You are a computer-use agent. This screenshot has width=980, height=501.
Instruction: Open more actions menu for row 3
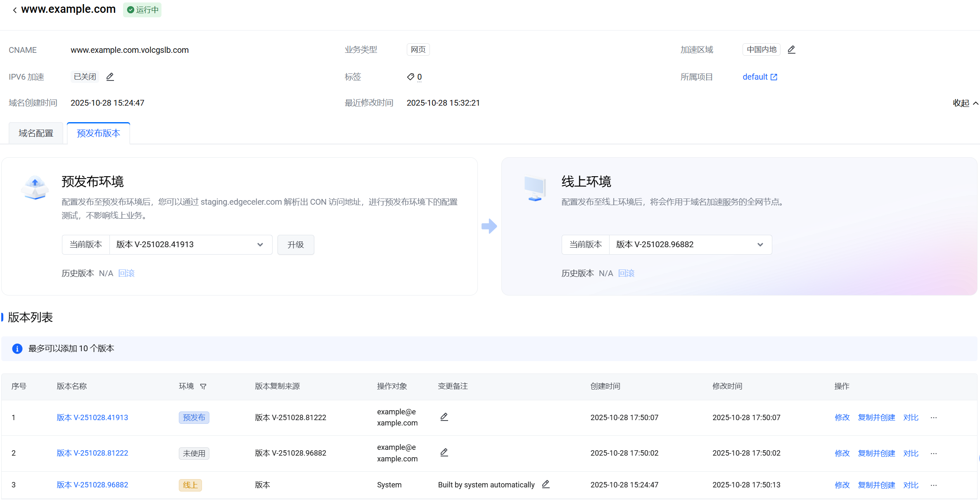(x=933, y=485)
